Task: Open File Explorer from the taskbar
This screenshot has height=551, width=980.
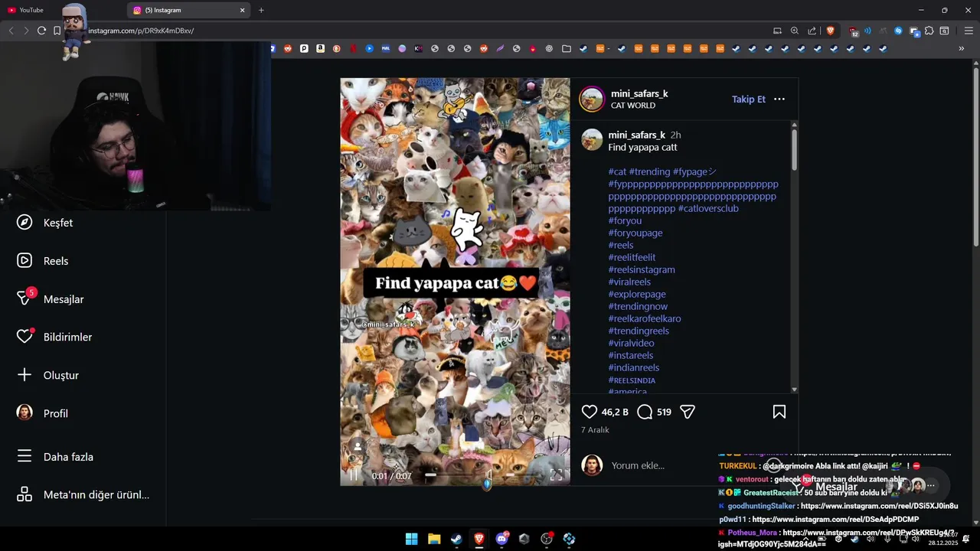Action: click(434, 539)
